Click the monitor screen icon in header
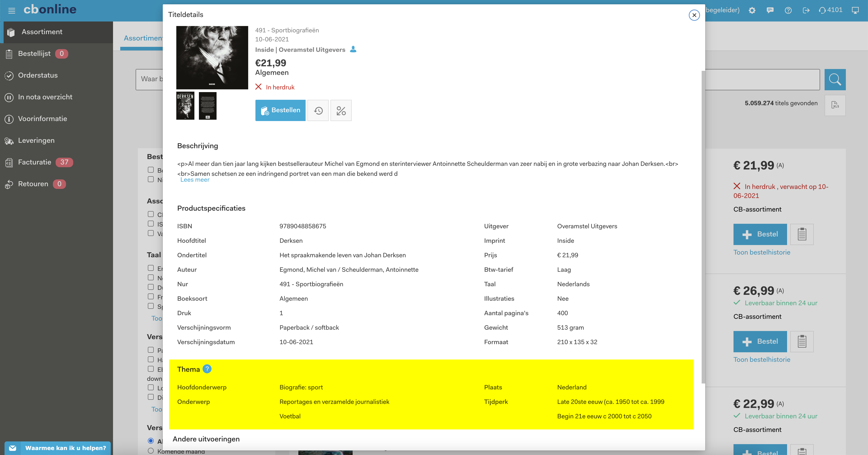Image resolution: width=868 pixels, height=455 pixels. pyautogui.click(x=855, y=10)
